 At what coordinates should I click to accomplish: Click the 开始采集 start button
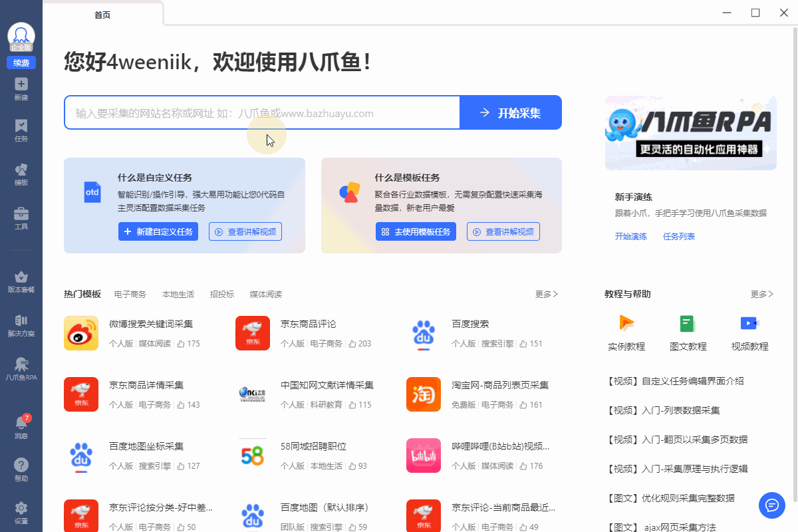511,113
